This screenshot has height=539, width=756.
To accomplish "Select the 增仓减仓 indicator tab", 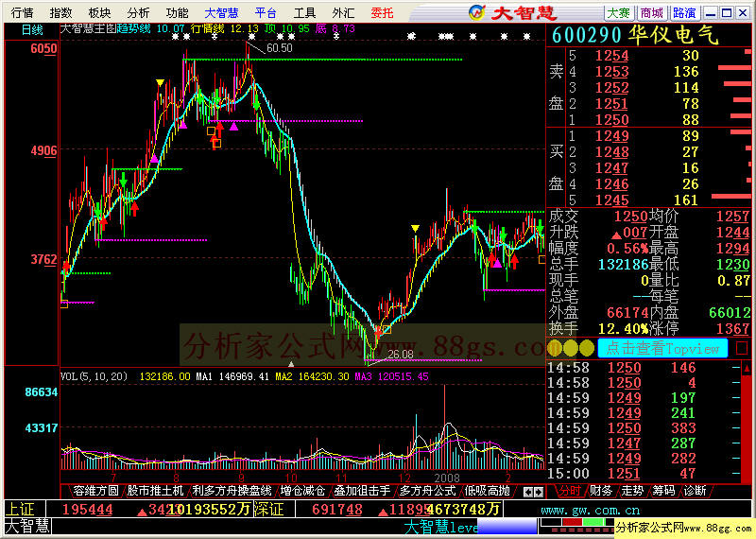I will (x=302, y=491).
